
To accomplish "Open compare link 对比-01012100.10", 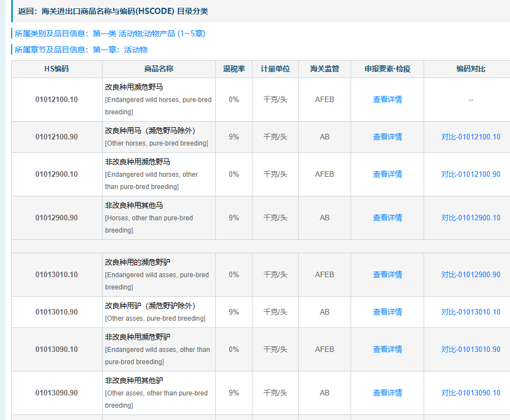I will pyautogui.click(x=470, y=137).
